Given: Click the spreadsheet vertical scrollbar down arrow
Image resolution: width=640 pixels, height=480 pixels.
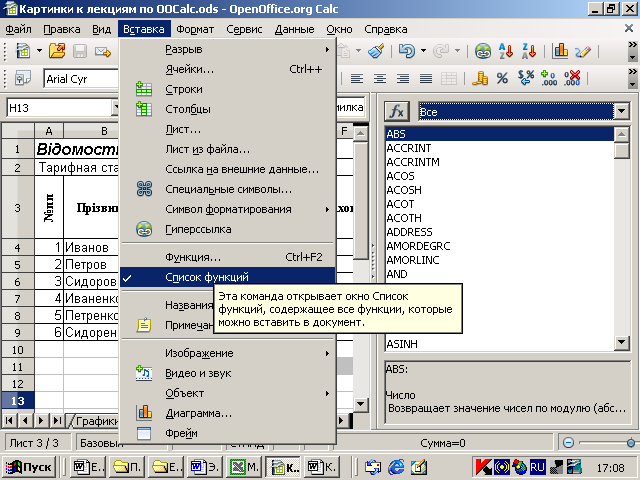Looking at the screenshot, I should [x=360, y=404].
